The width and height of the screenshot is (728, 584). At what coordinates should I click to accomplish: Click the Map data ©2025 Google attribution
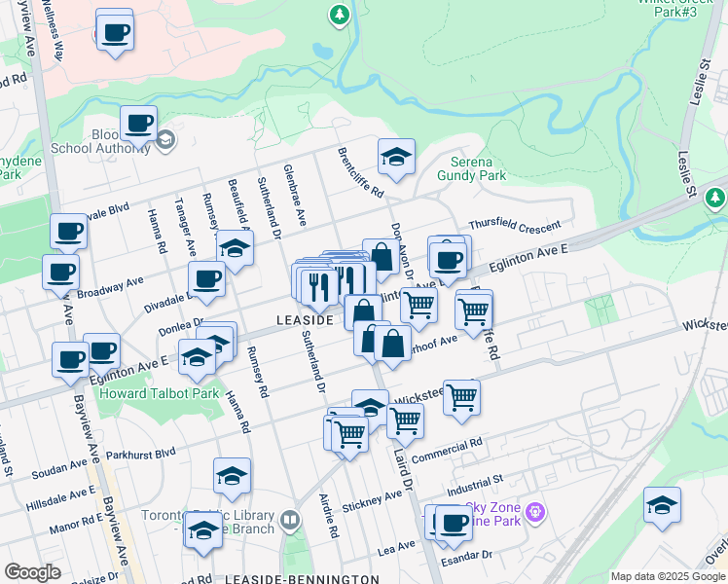(667, 576)
